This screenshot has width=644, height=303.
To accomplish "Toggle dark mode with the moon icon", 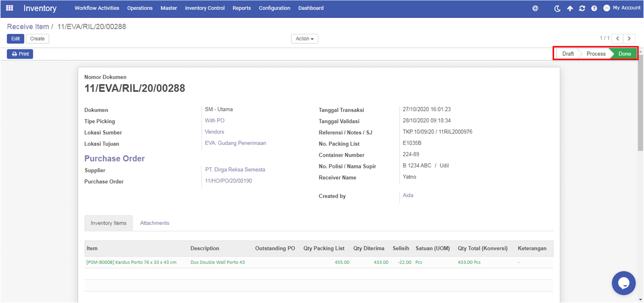I will pyautogui.click(x=557, y=8).
